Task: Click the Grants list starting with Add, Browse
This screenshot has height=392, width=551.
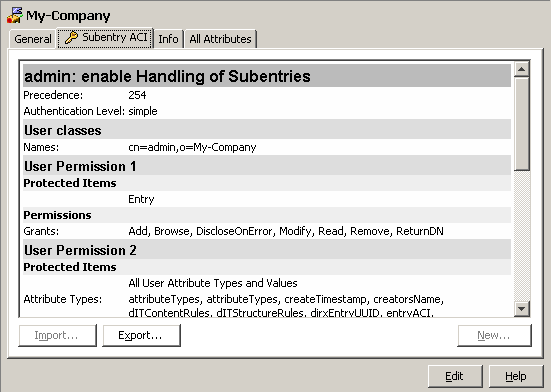Action: pos(286,231)
